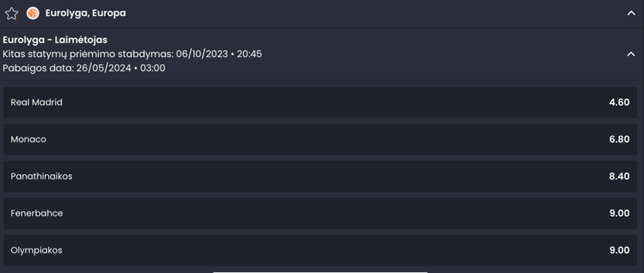
Task: Collapse the Eurolyga - Laimėtojas market chevron
Action: [631, 54]
